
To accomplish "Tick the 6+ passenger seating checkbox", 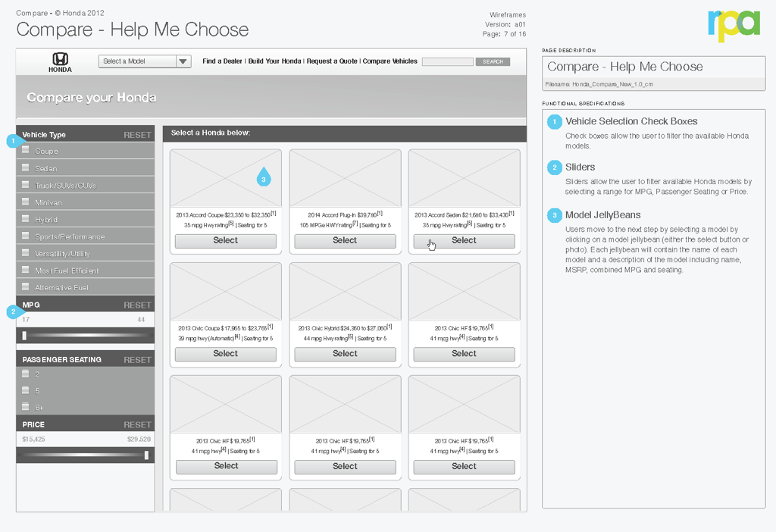I will tap(26, 406).
